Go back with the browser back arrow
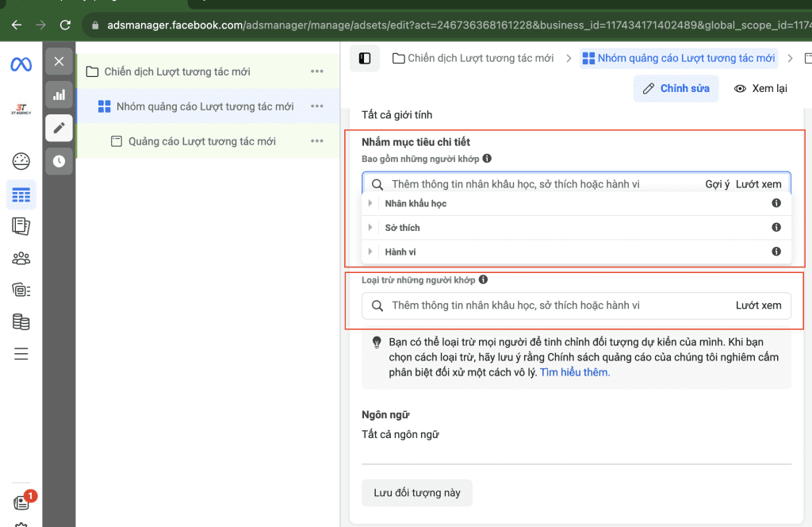 (x=17, y=25)
